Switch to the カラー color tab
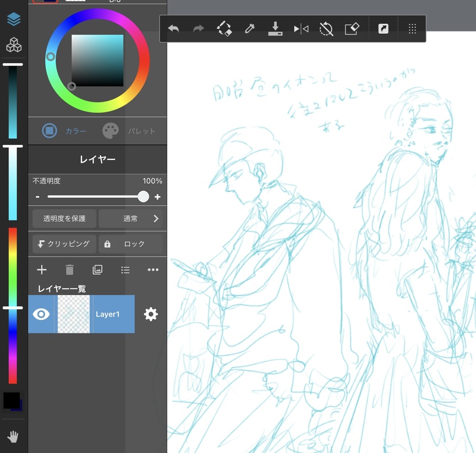This screenshot has height=453, width=476. [64, 131]
